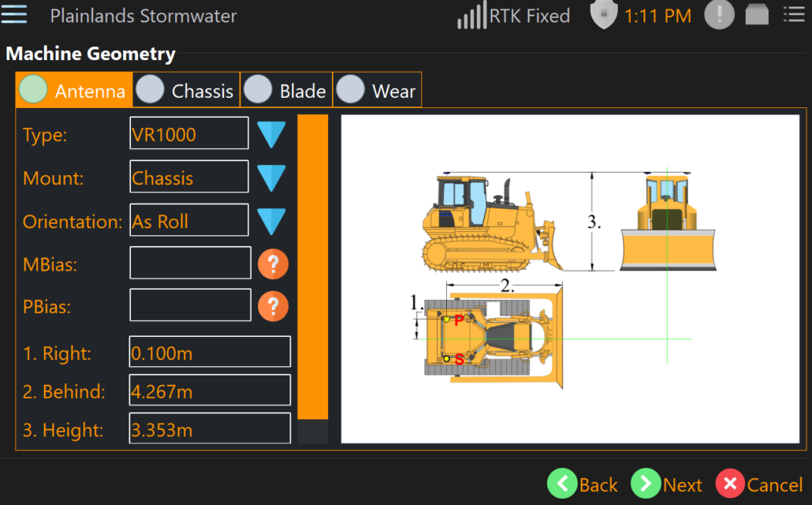
Task: Select the Blade radio tab
Action: 285,91
